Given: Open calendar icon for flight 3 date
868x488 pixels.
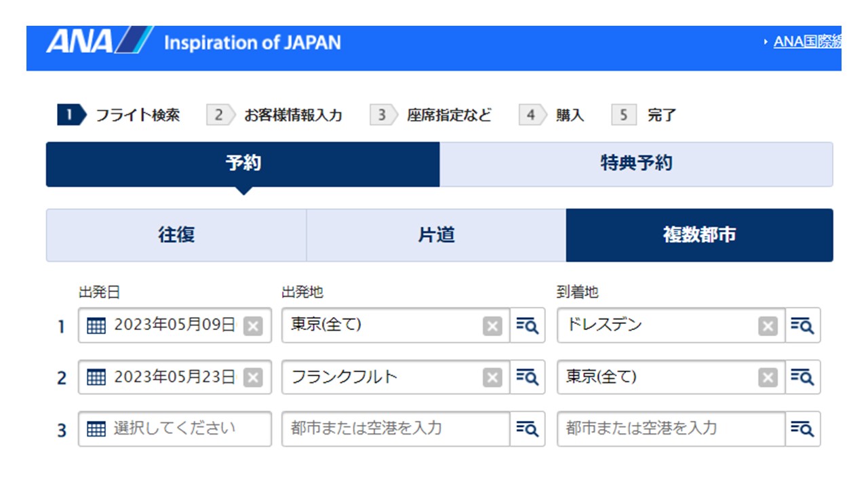Looking at the screenshot, I should (96, 429).
